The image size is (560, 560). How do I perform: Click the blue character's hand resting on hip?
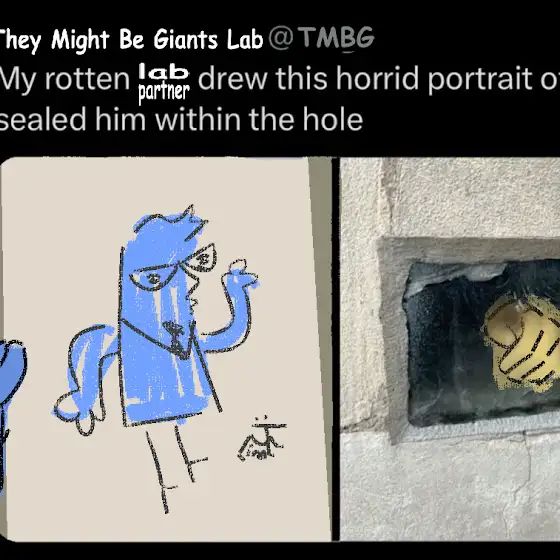[77, 411]
